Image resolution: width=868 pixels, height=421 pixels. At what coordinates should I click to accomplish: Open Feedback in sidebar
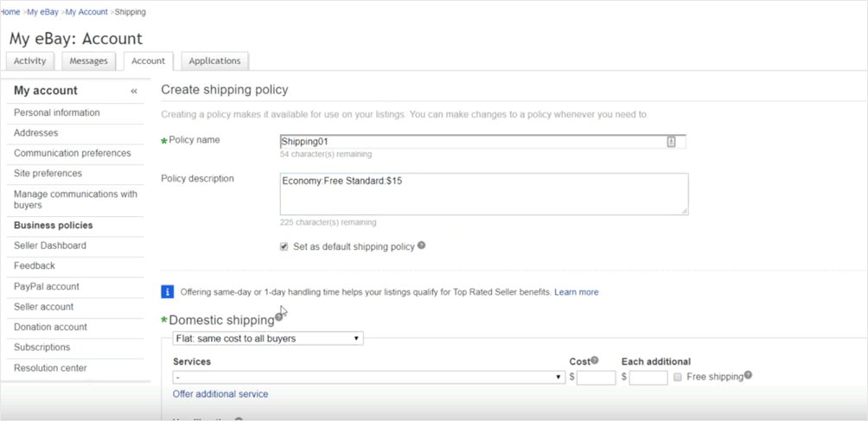35,265
